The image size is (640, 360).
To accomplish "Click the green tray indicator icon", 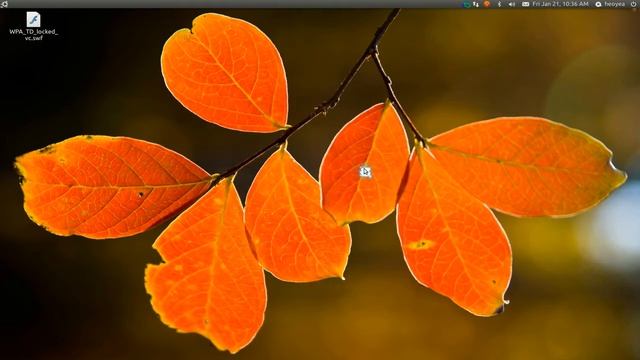I will [x=467, y=4].
